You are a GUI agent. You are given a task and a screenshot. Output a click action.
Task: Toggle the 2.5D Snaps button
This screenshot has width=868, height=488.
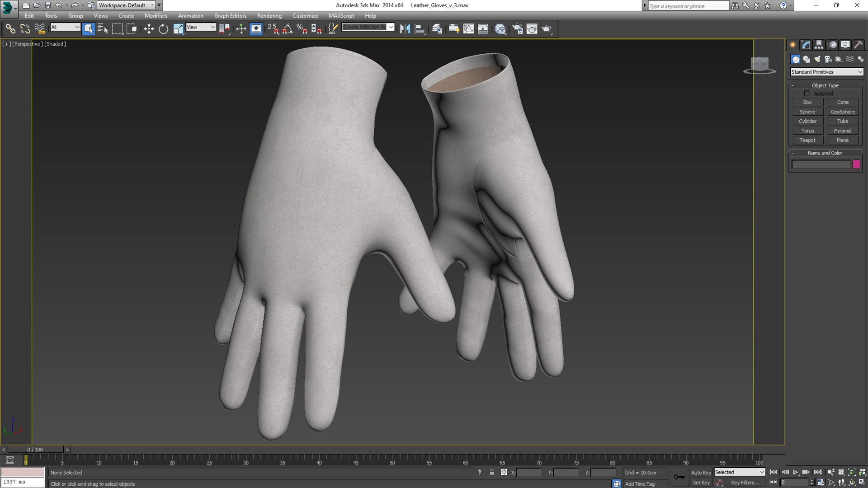273,29
